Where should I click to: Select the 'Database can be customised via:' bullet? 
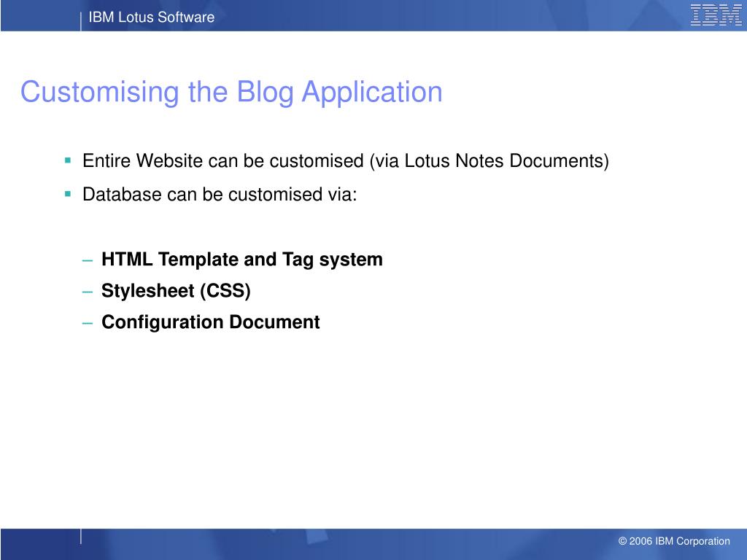coord(220,194)
